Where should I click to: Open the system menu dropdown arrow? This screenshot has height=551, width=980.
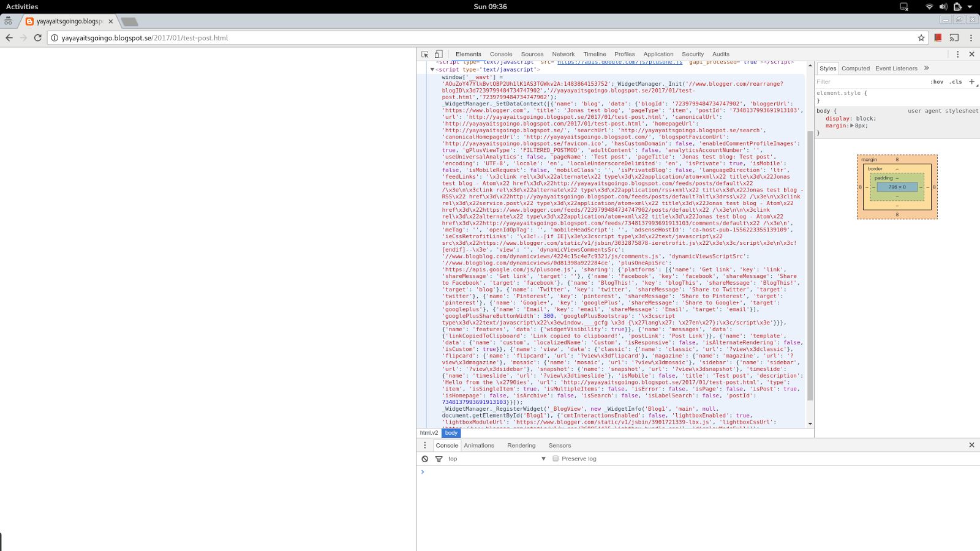point(970,7)
